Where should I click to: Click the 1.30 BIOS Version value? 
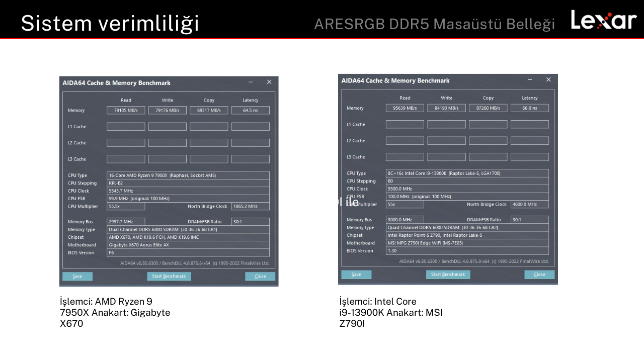coord(467,250)
